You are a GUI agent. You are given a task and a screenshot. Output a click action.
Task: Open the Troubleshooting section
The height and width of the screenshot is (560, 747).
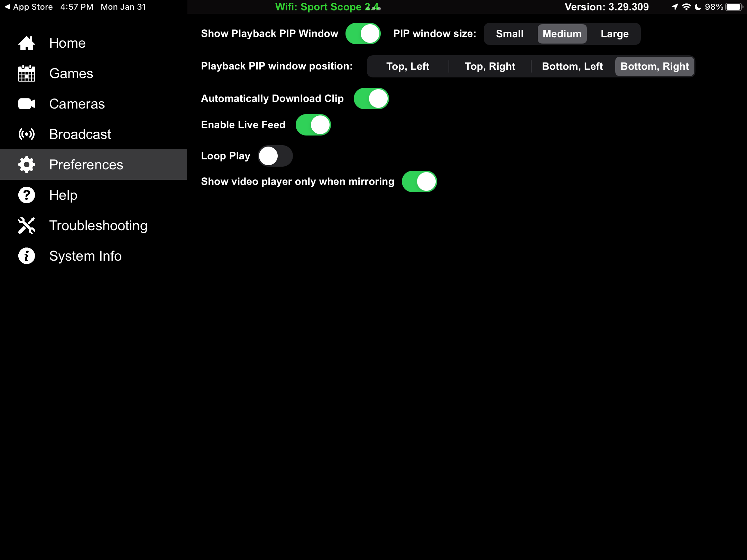93,225
